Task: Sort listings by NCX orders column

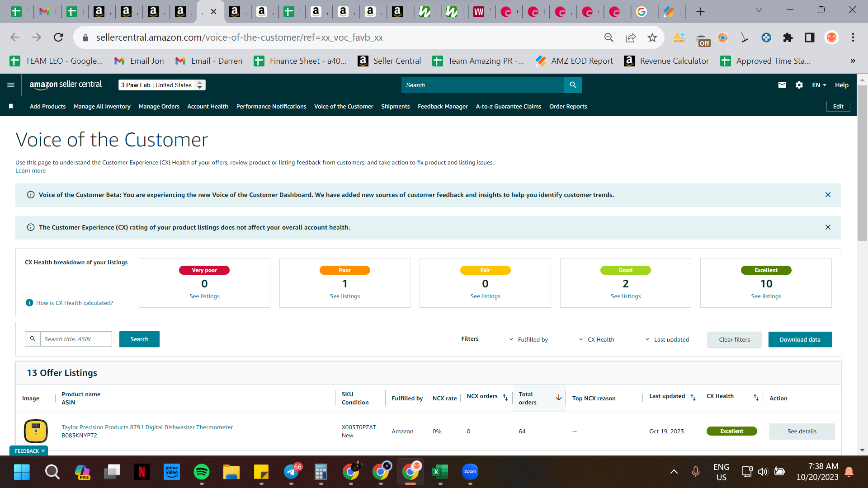Action: click(505, 398)
